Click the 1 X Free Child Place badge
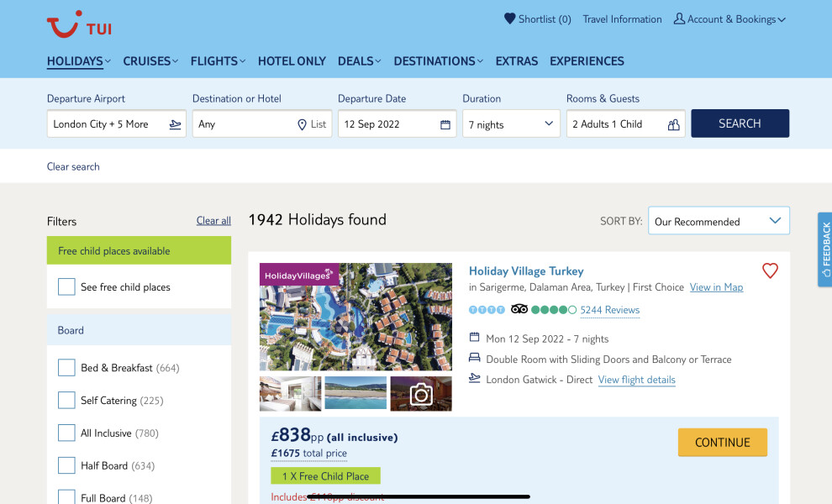Viewport: 832px width, 504px height. (325, 476)
